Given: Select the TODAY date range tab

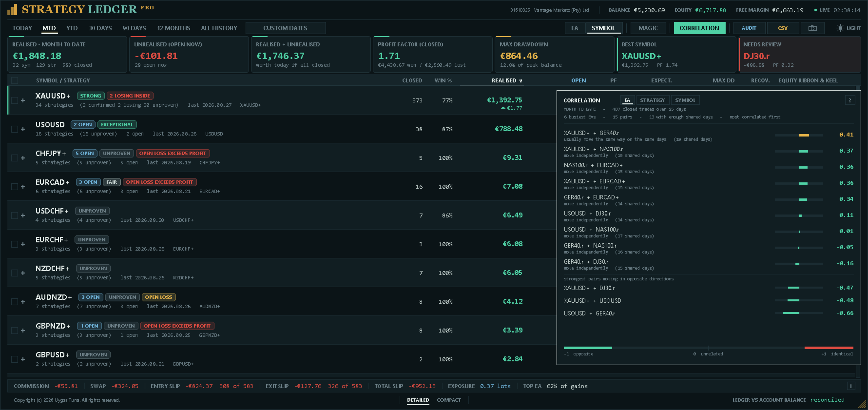Looking at the screenshot, I should click(22, 28).
